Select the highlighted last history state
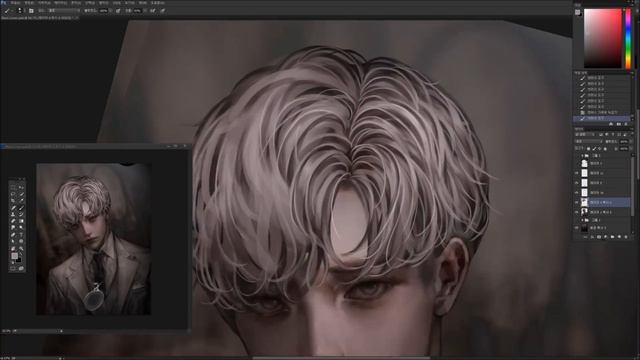 (603, 118)
